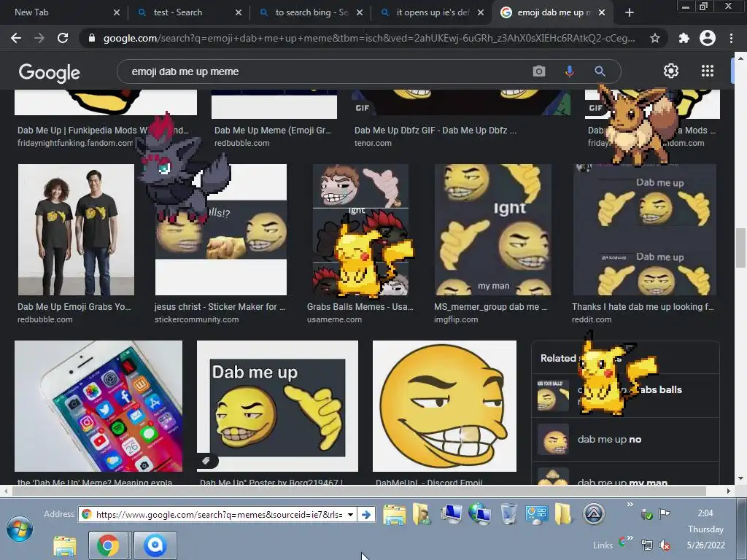Open the Chrome profile avatar menu
Screen dimensions: 747x560
coord(708,38)
